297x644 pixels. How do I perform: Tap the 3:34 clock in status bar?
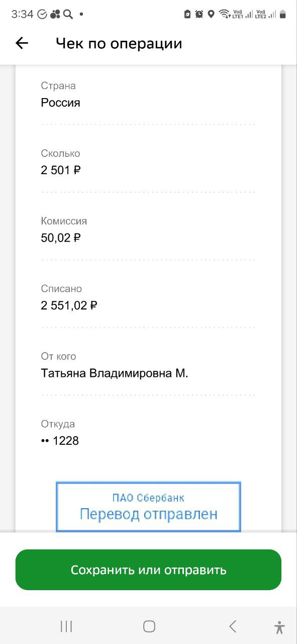click(22, 14)
